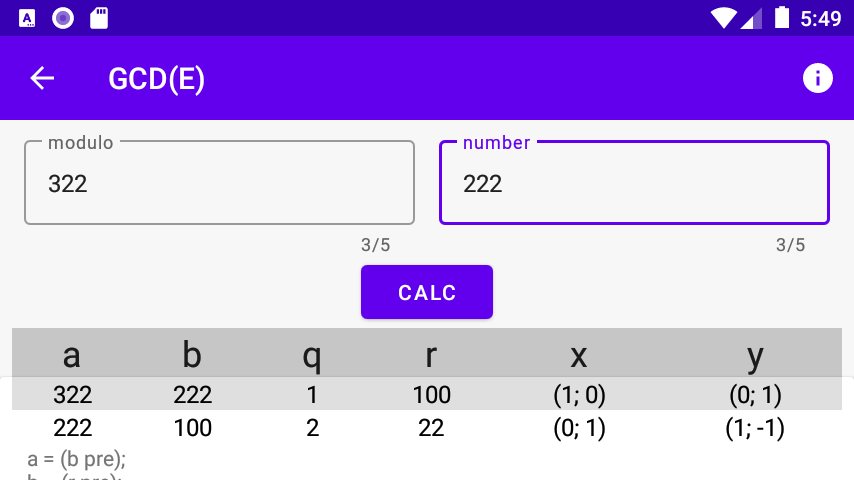The image size is (854, 480).
Task: Select the second row y value (1; -1)
Action: tap(755, 428)
